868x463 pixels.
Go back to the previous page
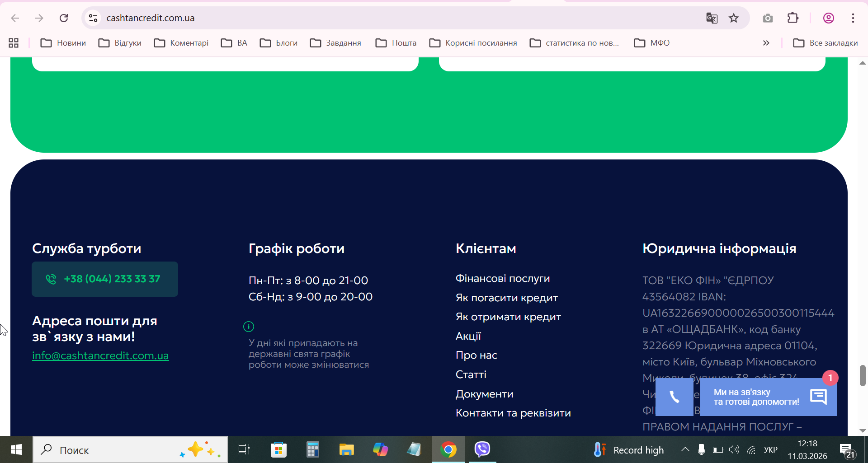15,18
